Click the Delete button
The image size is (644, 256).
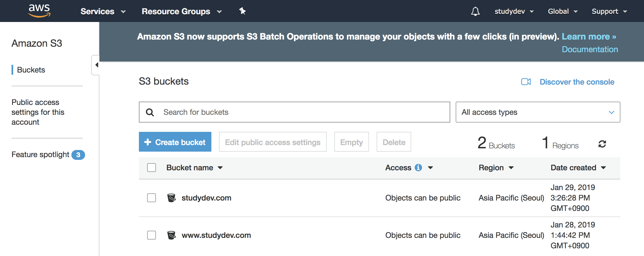(x=394, y=142)
